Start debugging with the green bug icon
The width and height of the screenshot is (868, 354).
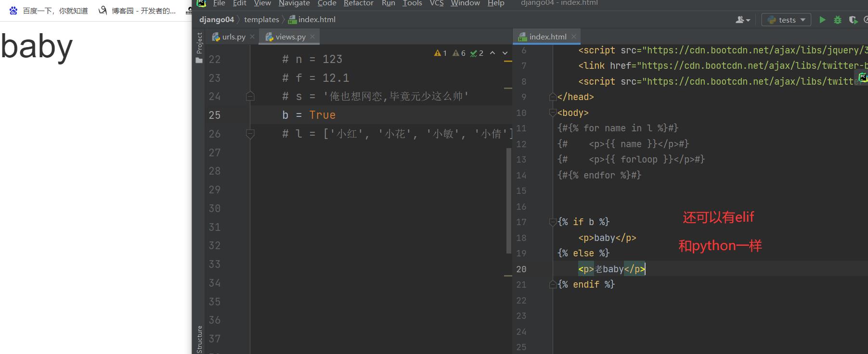(838, 20)
